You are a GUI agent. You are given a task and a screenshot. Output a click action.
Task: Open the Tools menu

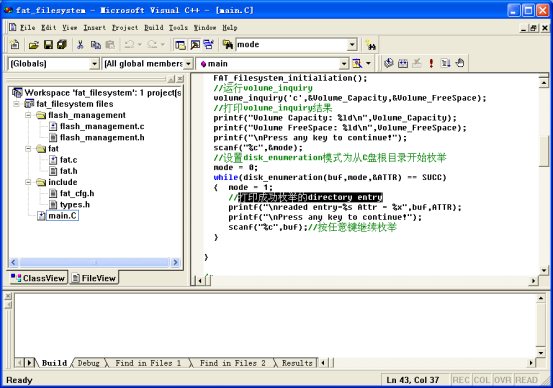pyautogui.click(x=178, y=28)
